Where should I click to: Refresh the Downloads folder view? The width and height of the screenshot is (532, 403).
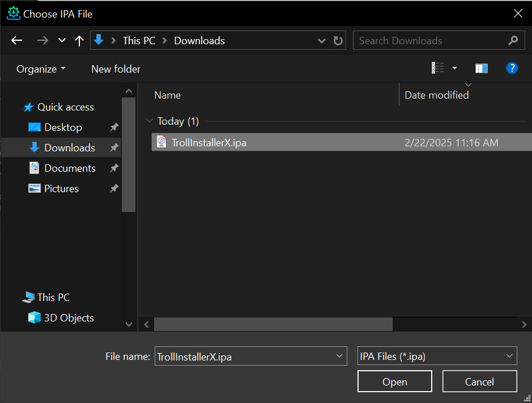338,41
